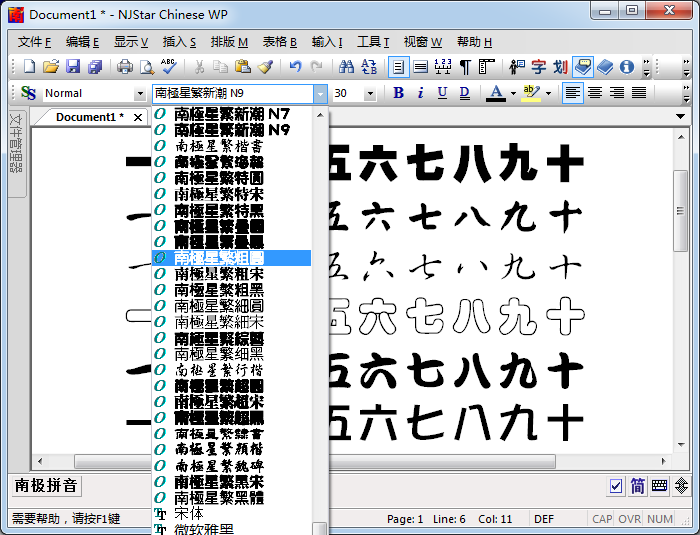Justify the text
Screen dimensions: 700x535
(x=639, y=93)
